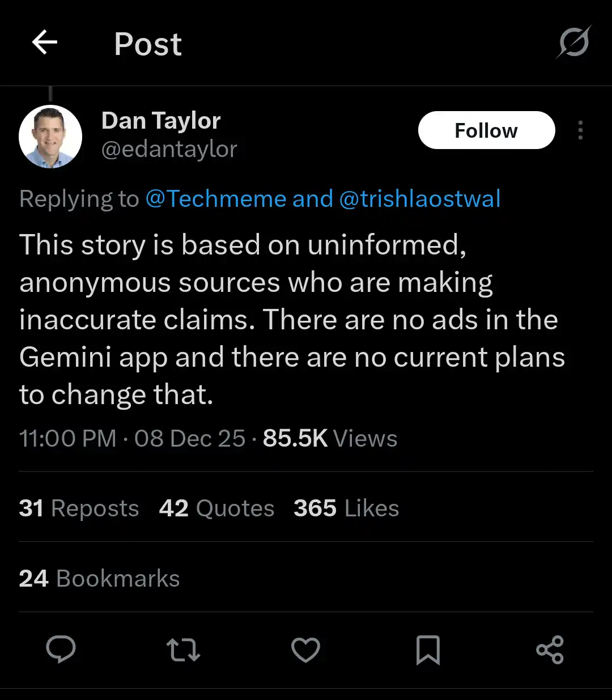Tap the share icon
The width and height of the screenshot is (612, 700).
tap(550, 650)
